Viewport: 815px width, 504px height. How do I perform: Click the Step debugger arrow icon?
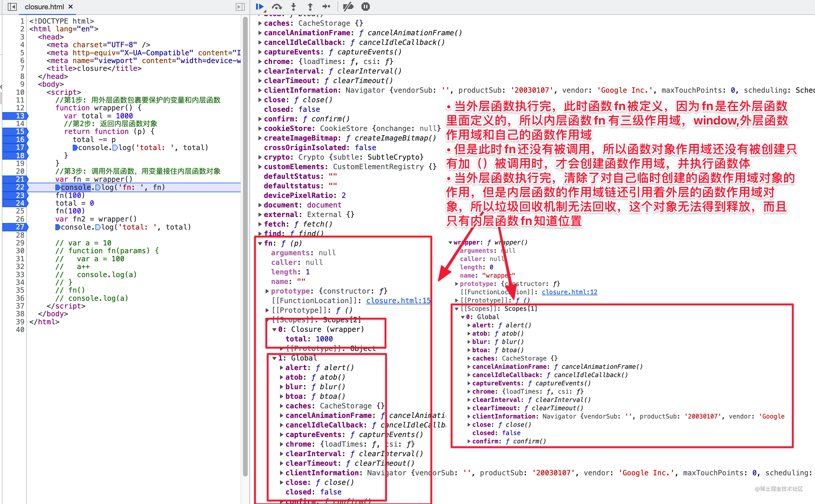[x=327, y=7]
